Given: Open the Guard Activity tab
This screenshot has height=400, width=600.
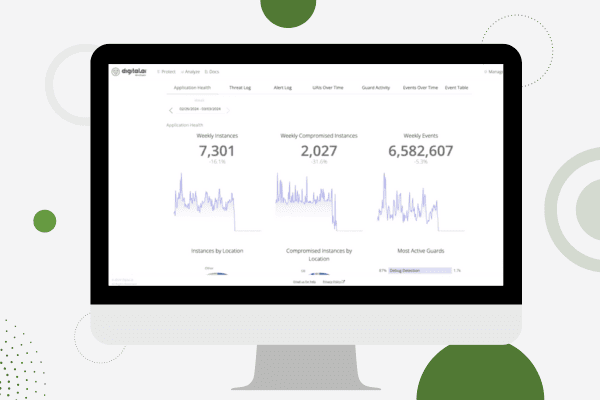Looking at the screenshot, I should [x=376, y=88].
